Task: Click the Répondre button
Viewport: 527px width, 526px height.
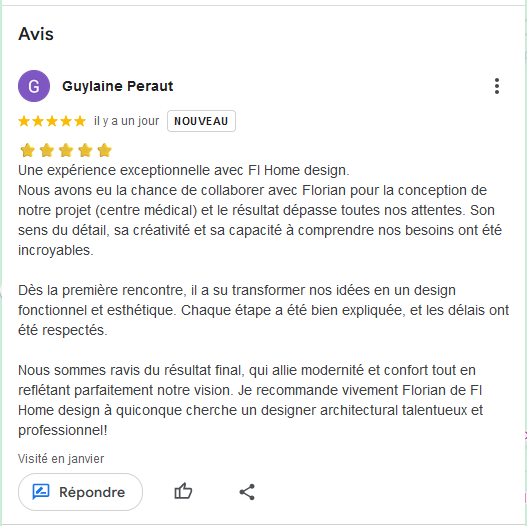Action: [x=80, y=492]
